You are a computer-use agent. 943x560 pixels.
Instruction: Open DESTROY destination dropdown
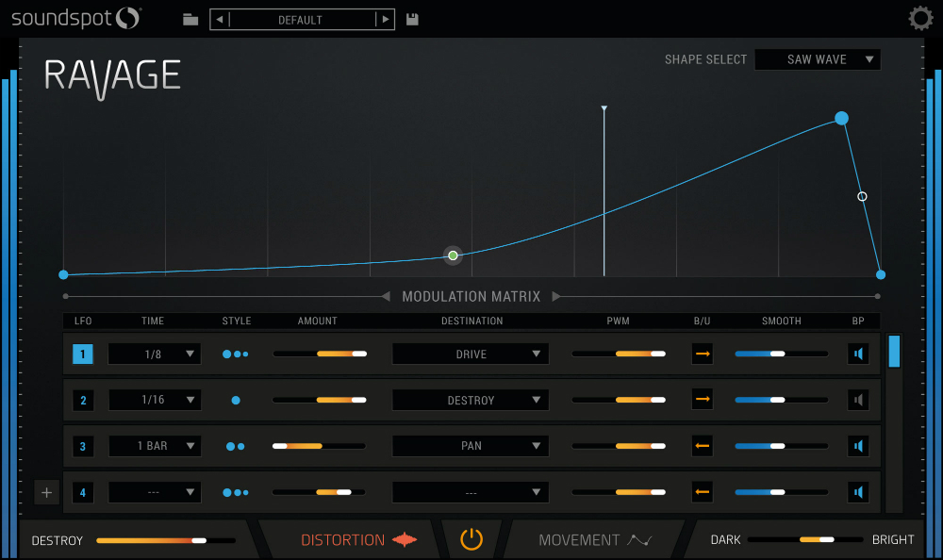click(x=471, y=400)
